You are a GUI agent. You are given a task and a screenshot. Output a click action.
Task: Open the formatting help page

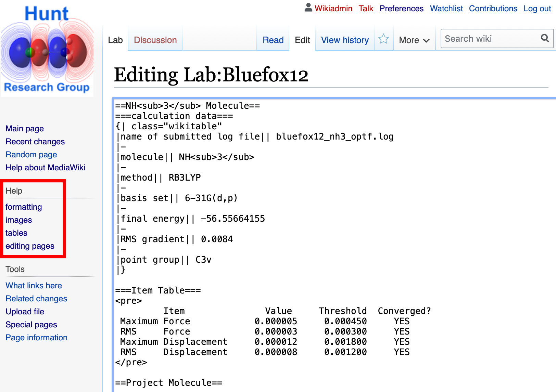[x=24, y=207]
